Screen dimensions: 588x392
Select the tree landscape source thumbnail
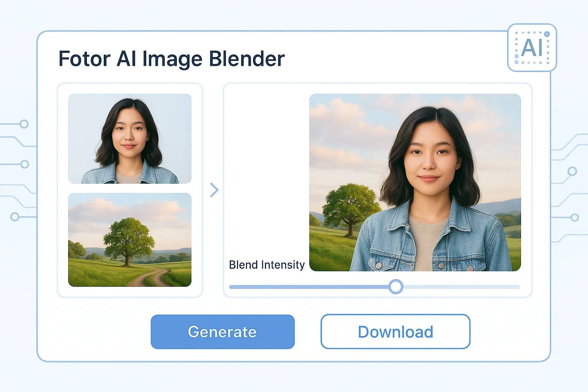coord(130,240)
